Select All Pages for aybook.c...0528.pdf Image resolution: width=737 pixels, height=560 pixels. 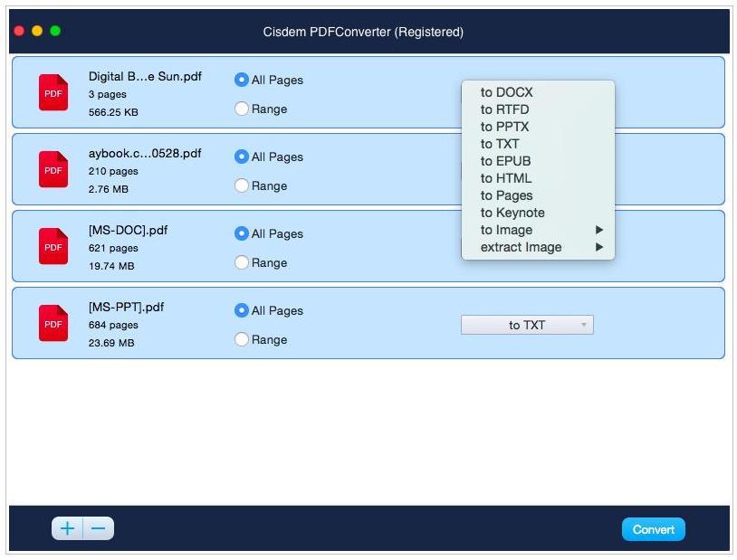241,157
